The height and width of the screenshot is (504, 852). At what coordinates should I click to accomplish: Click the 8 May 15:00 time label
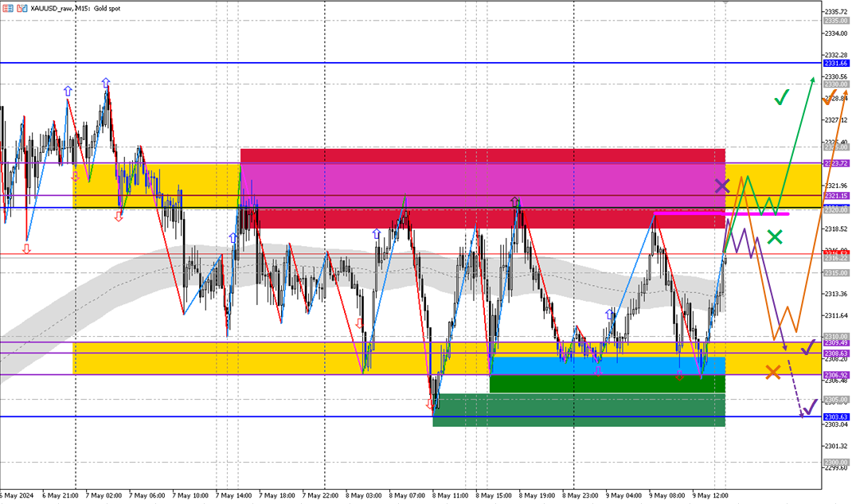click(494, 495)
